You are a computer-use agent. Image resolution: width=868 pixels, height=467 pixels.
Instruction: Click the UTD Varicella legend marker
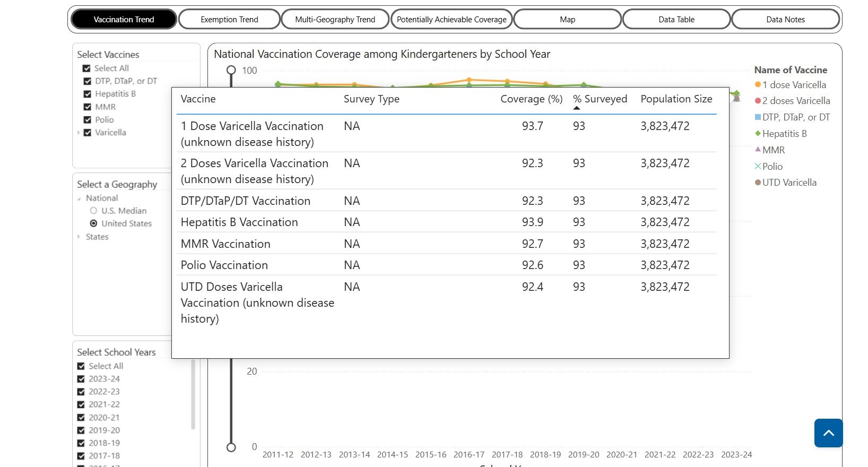758,183
